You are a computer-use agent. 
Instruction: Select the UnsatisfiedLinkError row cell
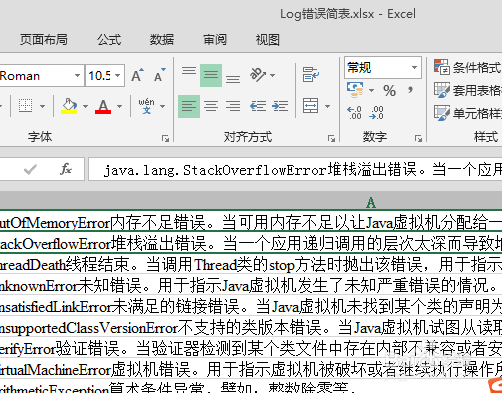[251, 306]
